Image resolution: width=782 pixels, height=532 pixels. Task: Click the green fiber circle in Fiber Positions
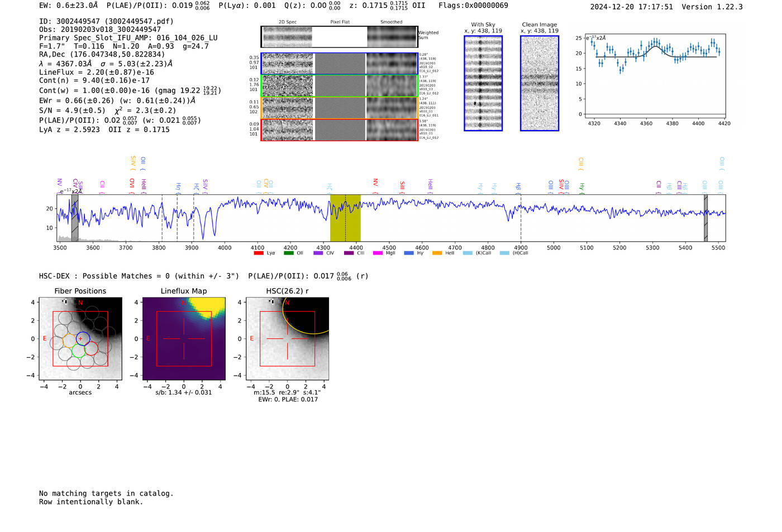click(78, 351)
